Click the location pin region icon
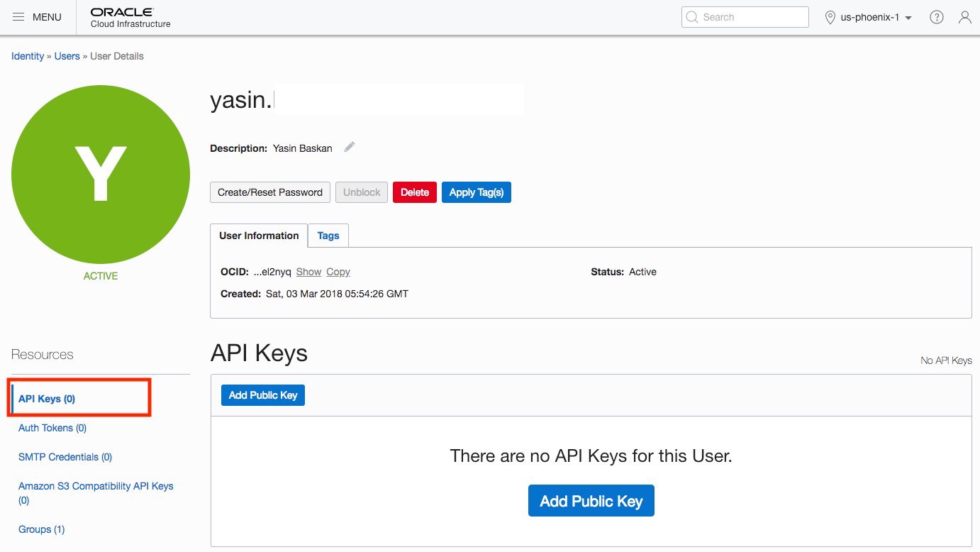 [x=830, y=17]
